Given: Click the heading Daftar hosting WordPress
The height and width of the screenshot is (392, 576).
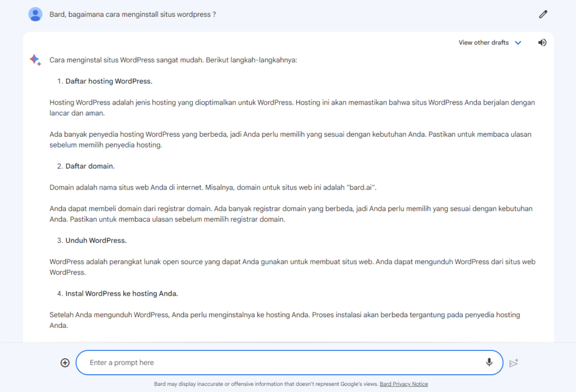Looking at the screenshot, I should pos(109,81).
